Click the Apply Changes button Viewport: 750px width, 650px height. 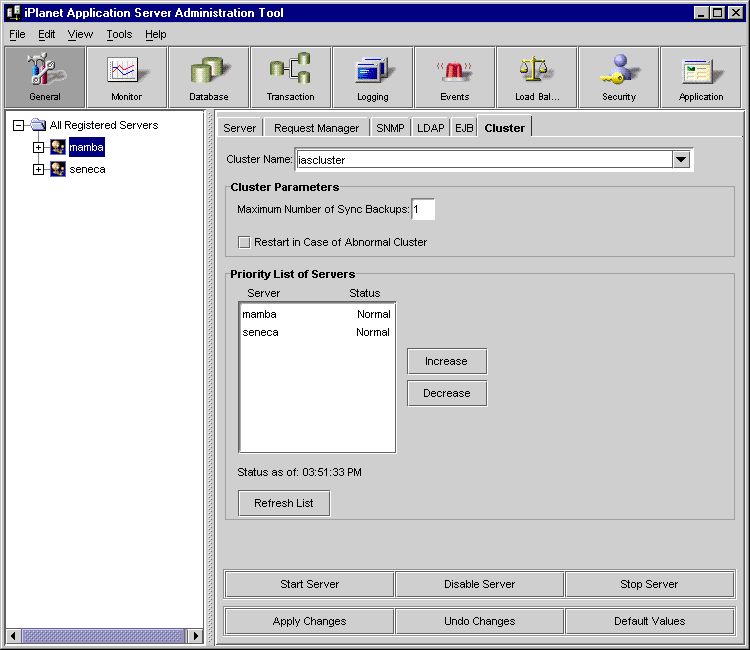309,621
